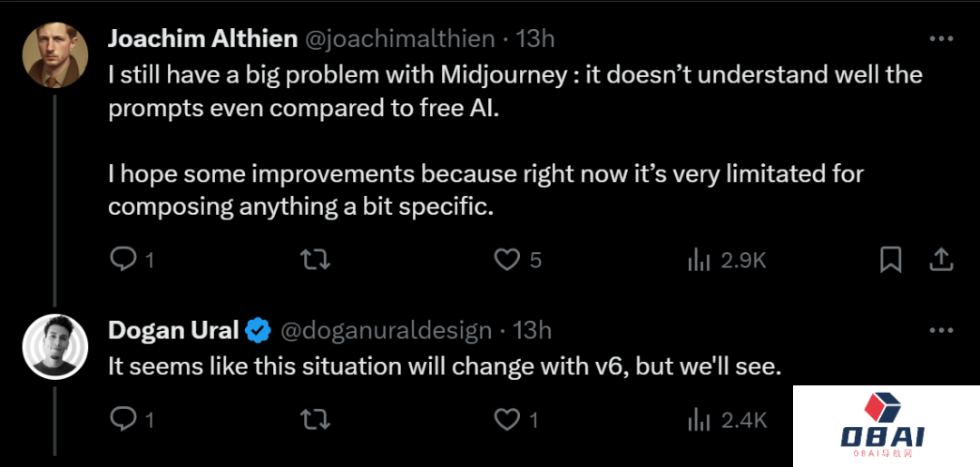Open more options for Dogan Ural's tweet
The image size is (980, 467).
[941, 330]
